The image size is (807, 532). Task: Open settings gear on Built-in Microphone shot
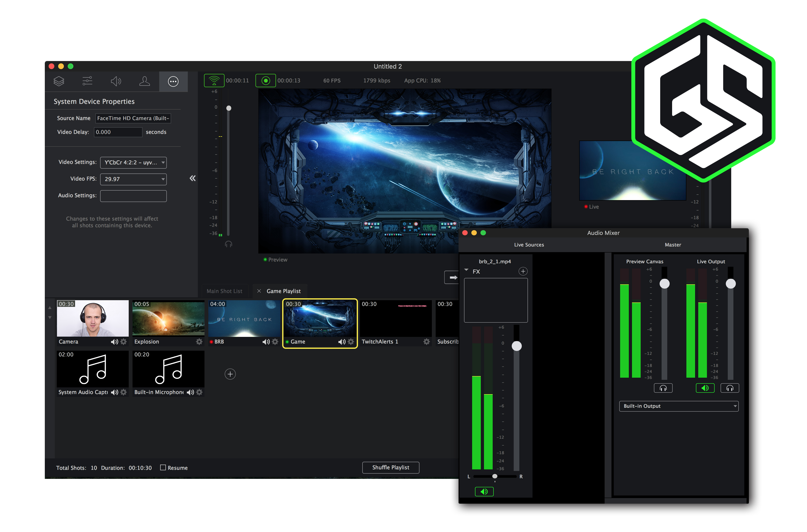199,392
